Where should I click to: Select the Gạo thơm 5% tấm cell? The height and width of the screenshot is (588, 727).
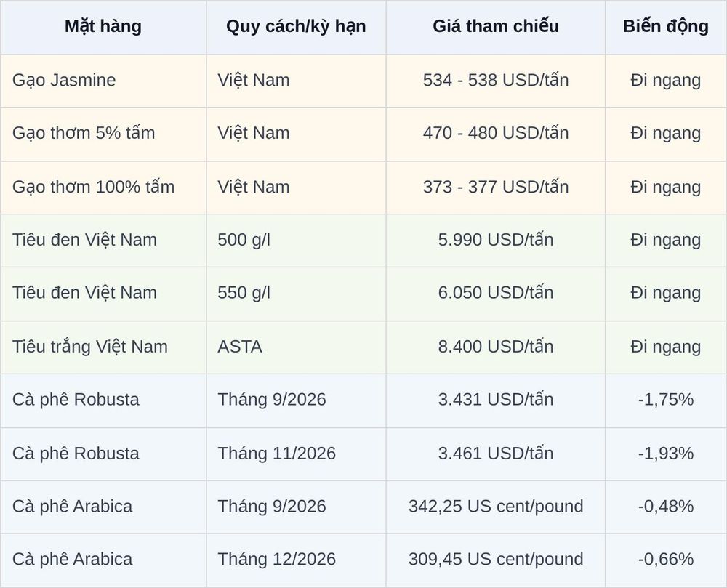tap(103, 134)
